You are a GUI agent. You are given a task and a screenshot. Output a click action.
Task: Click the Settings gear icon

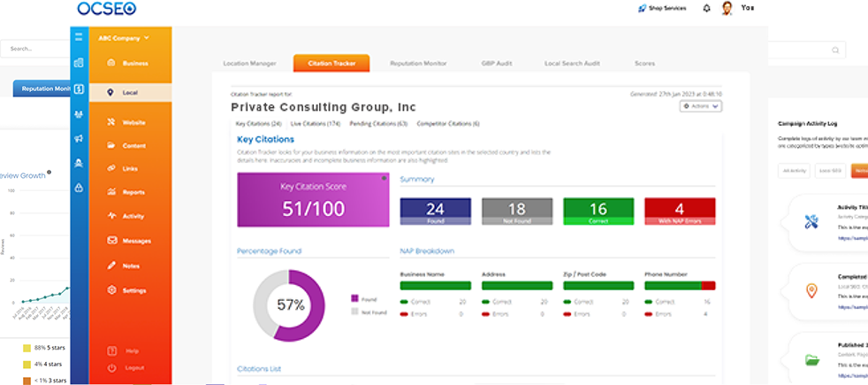tap(111, 290)
